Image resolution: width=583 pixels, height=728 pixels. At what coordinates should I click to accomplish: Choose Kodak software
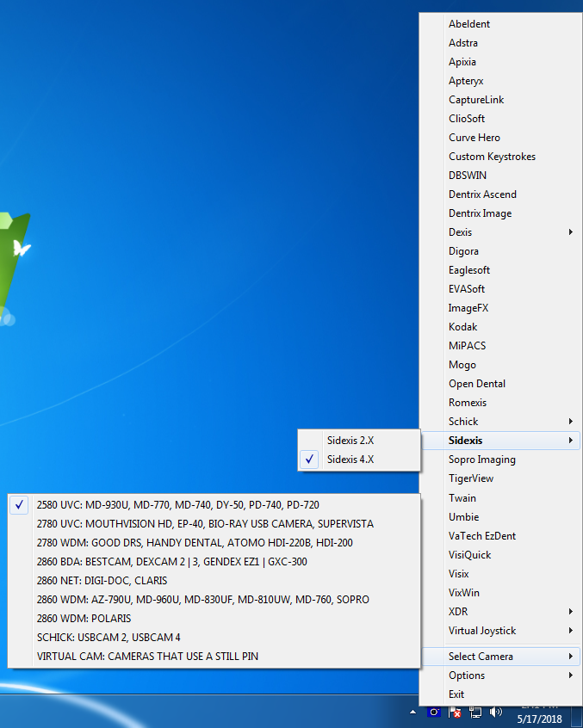tap(501, 327)
